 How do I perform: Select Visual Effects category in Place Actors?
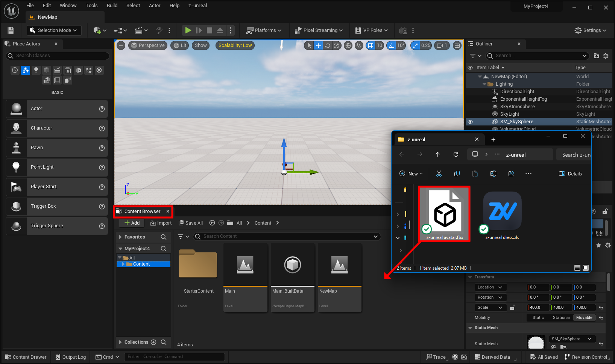89,70
